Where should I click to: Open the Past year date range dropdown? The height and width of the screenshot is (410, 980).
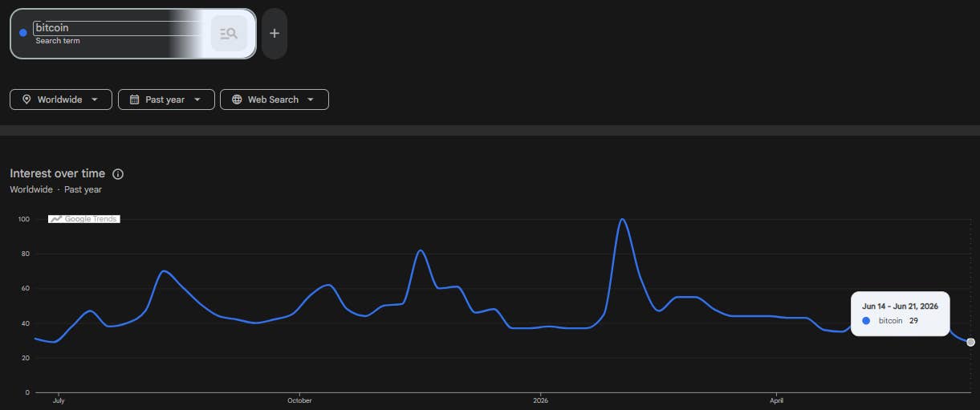pyautogui.click(x=166, y=99)
